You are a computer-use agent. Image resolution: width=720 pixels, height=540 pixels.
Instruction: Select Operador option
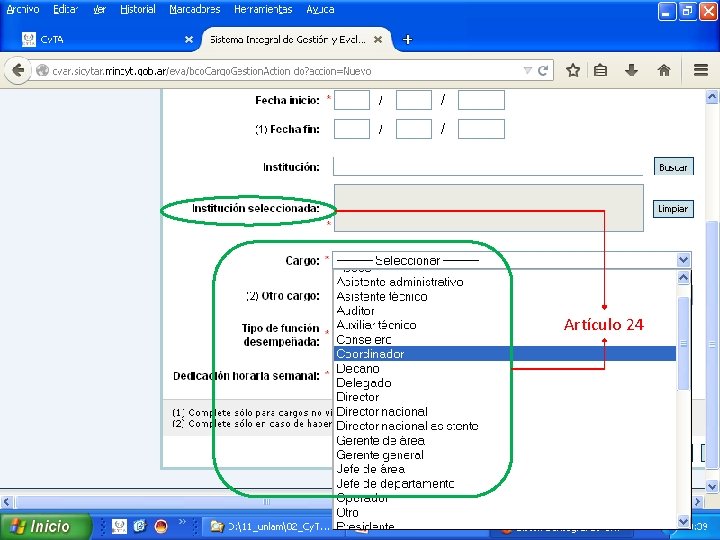505,498
